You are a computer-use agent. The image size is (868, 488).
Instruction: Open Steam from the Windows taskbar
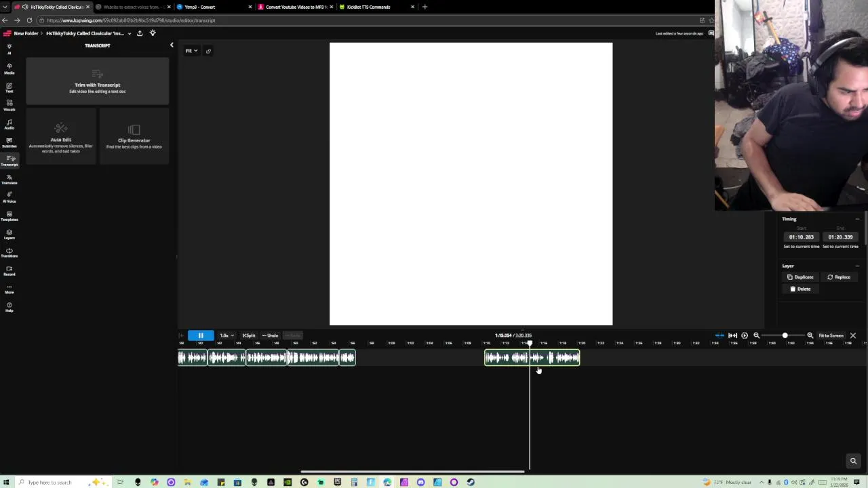point(471,483)
